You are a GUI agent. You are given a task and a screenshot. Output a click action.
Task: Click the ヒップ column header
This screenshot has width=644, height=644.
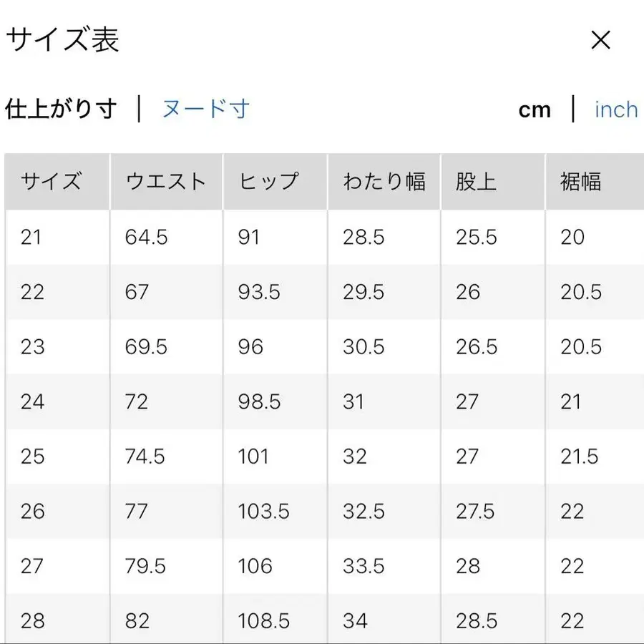tap(266, 181)
